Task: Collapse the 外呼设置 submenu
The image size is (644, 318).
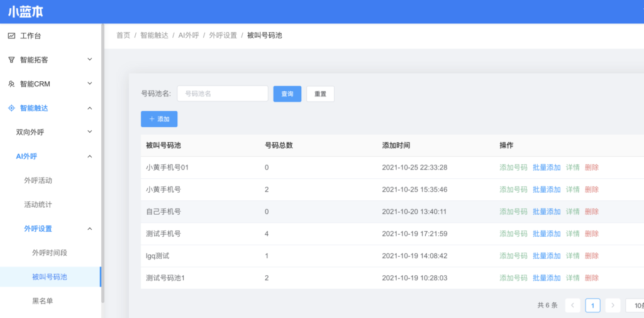Action: point(89,229)
